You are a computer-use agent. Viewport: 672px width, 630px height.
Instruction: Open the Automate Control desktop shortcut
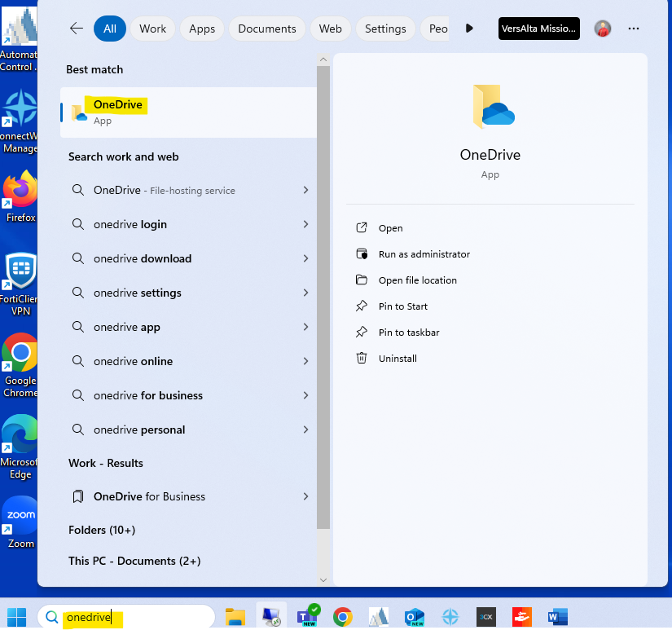(x=19, y=38)
